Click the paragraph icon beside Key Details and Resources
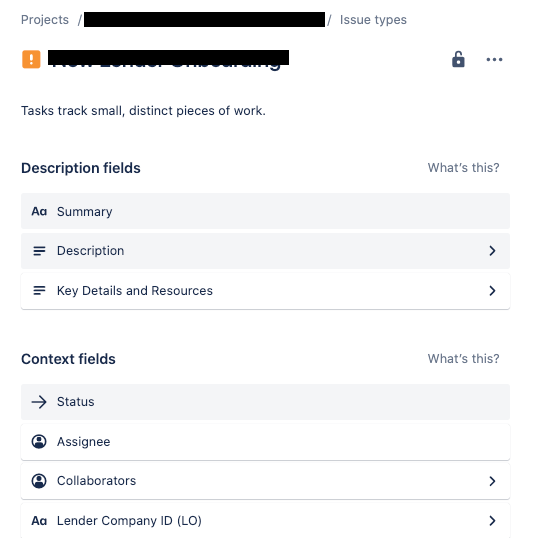 click(x=39, y=291)
